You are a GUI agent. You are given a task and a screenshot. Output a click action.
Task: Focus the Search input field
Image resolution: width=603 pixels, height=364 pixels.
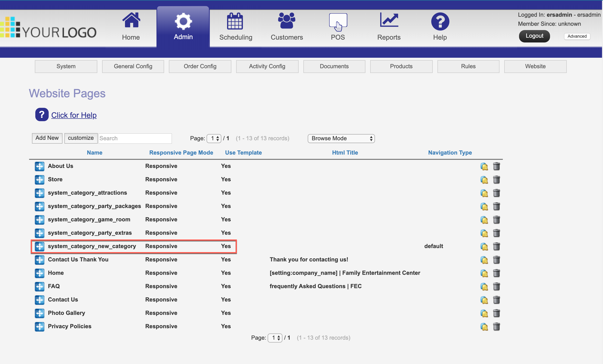[135, 138]
